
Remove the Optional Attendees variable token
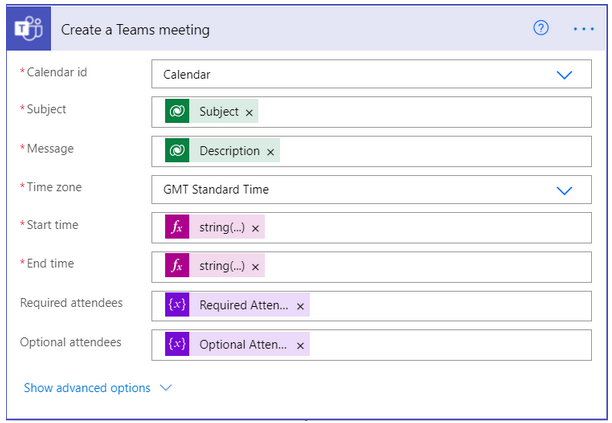coord(300,345)
